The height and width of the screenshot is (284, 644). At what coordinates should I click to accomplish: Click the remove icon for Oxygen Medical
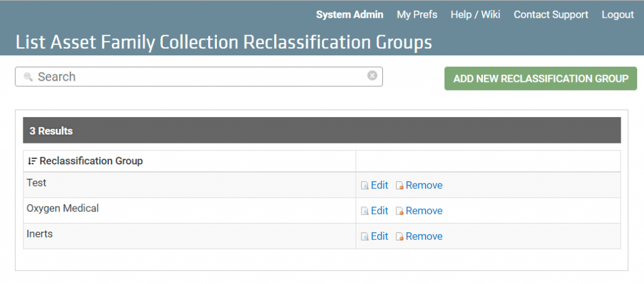(399, 211)
